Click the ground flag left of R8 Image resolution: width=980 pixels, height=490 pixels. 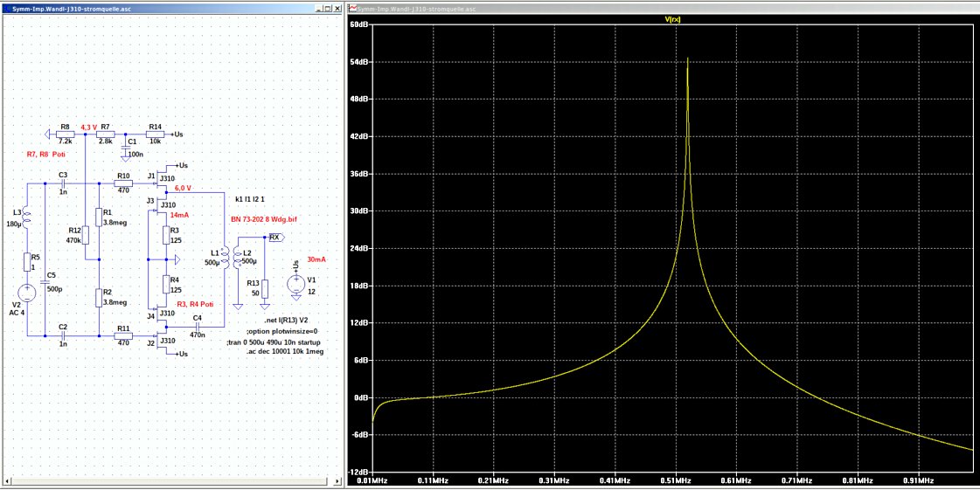[48, 135]
